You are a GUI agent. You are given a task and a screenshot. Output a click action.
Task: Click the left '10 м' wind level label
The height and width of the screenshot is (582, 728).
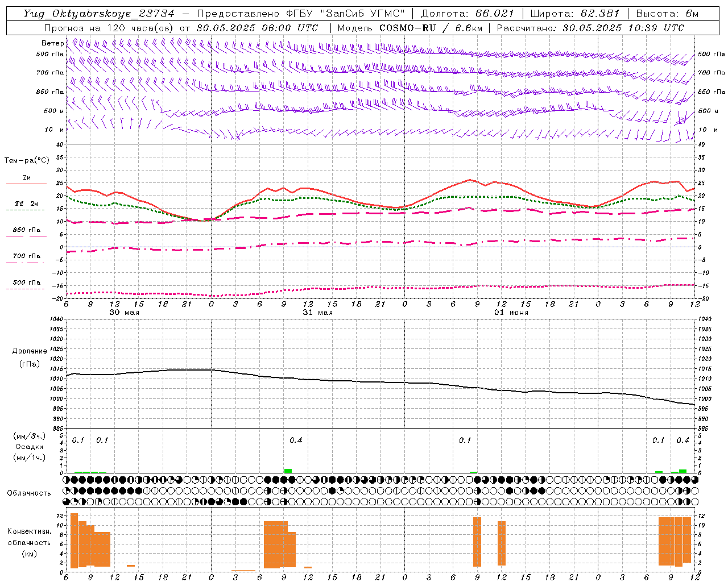[x=55, y=130]
